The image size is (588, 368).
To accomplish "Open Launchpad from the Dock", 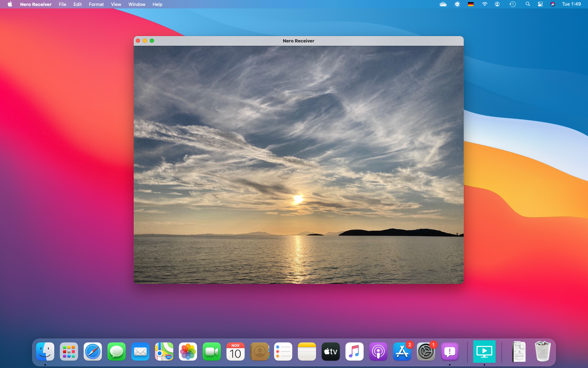I will click(x=69, y=352).
